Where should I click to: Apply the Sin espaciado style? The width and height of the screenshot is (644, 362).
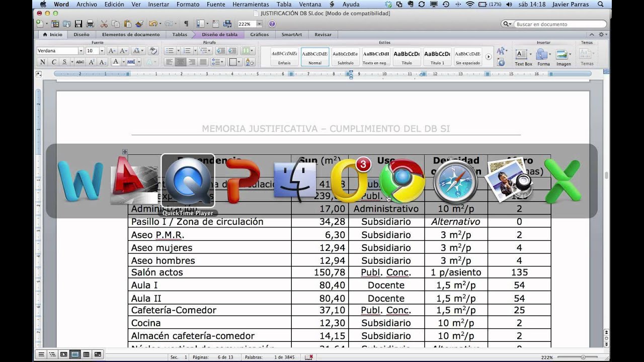(468, 57)
